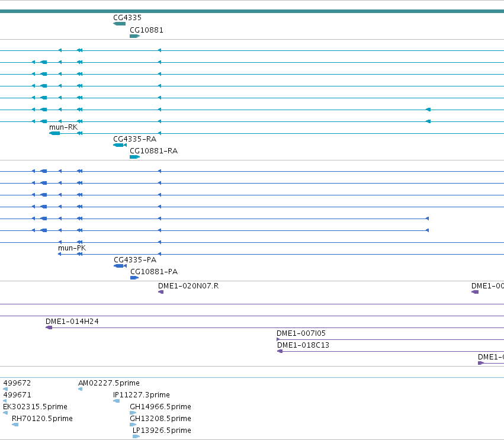Select the CG10881 gene arrow
Viewport: 504px width, 440px height.
(134, 36)
